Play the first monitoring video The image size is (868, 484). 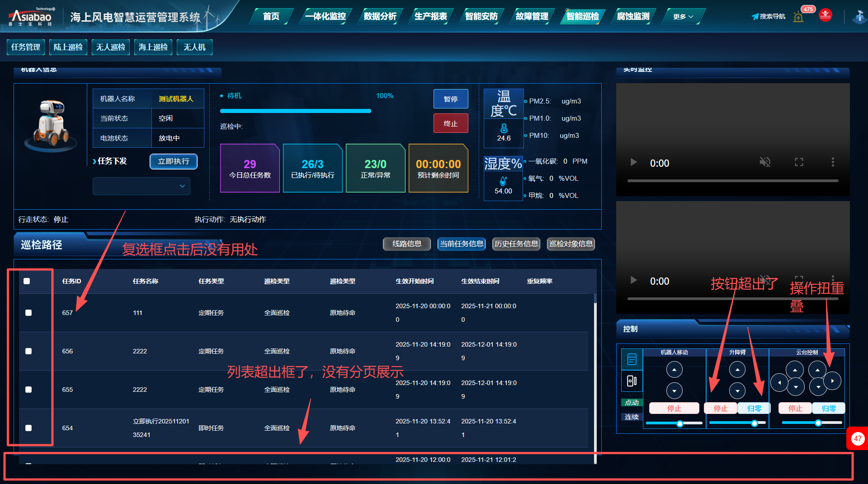pyautogui.click(x=634, y=162)
